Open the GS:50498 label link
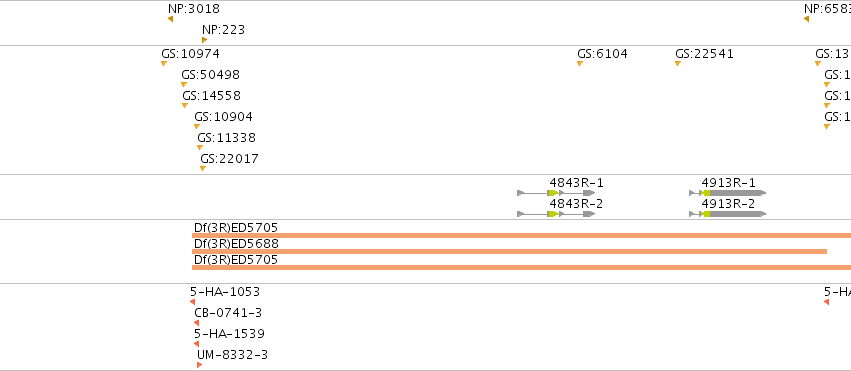Screen dimensions: 851x371 tap(211, 75)
